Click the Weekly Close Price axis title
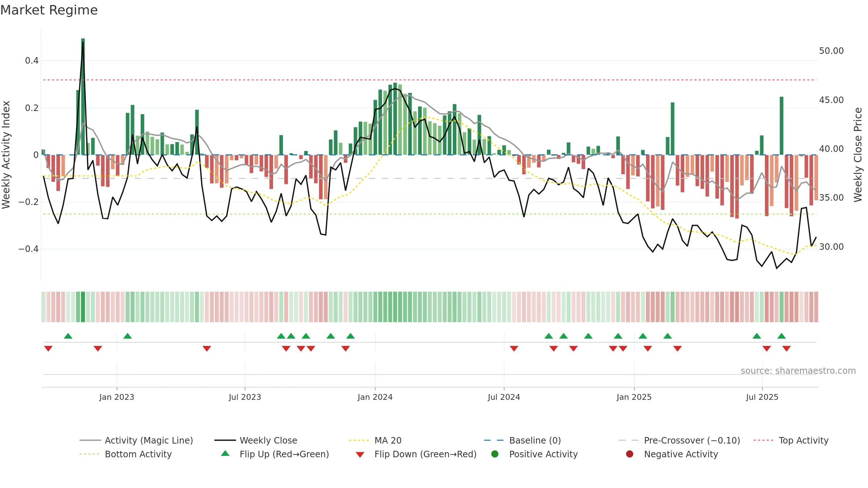 click(x=858, y=155)
